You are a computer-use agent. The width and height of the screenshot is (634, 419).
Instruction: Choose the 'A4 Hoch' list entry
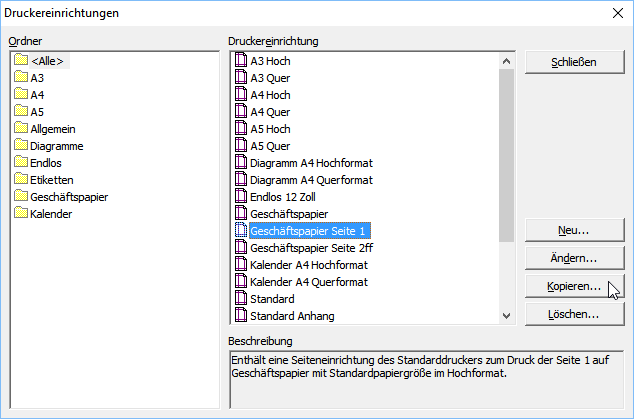271,95
